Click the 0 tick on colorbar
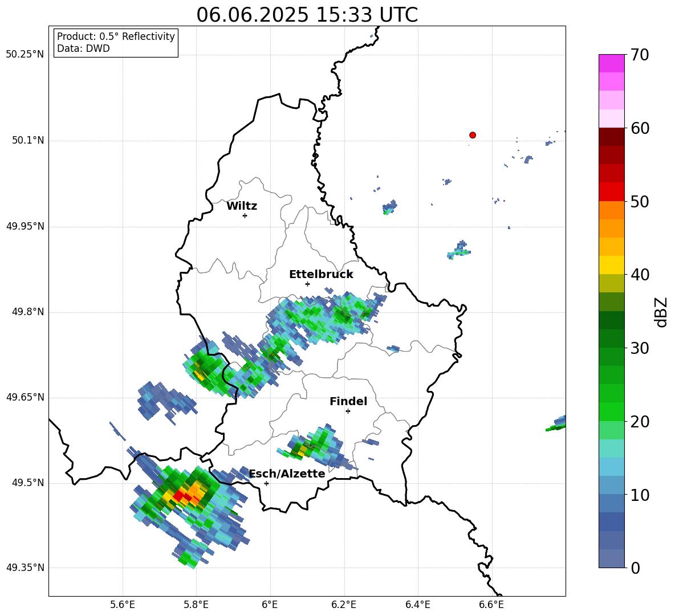The height and width of the screenshot is (616, 675). point(635,568)
